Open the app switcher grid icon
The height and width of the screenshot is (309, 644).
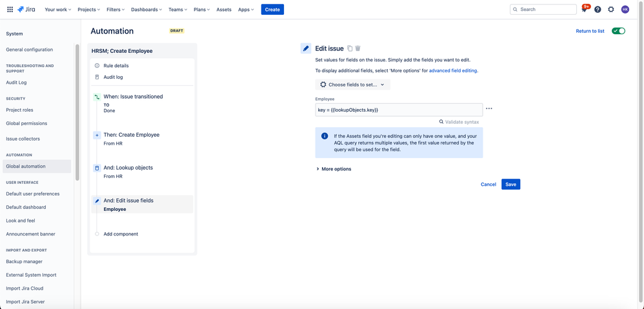pos(10,10)
